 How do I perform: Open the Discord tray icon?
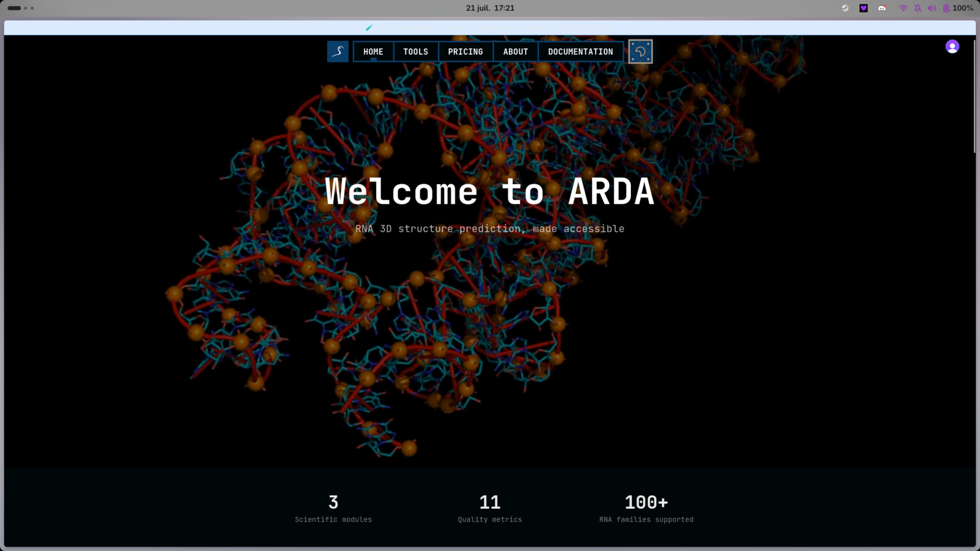882,8
